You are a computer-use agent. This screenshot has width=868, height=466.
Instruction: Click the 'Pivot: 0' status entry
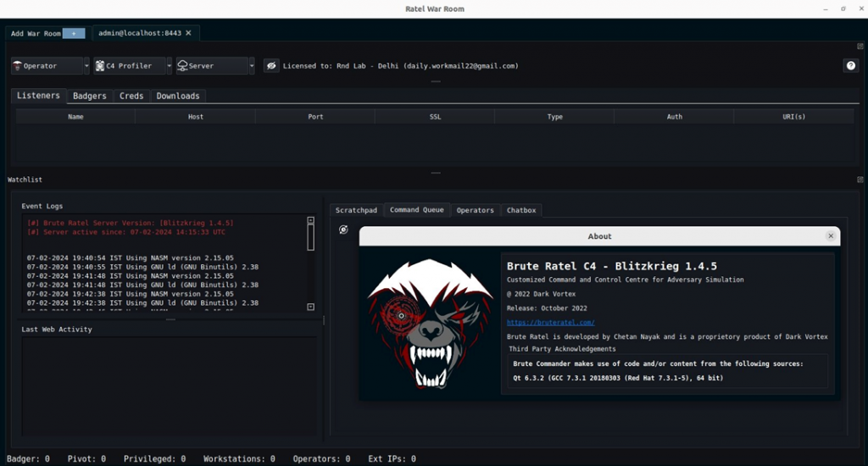86,459
